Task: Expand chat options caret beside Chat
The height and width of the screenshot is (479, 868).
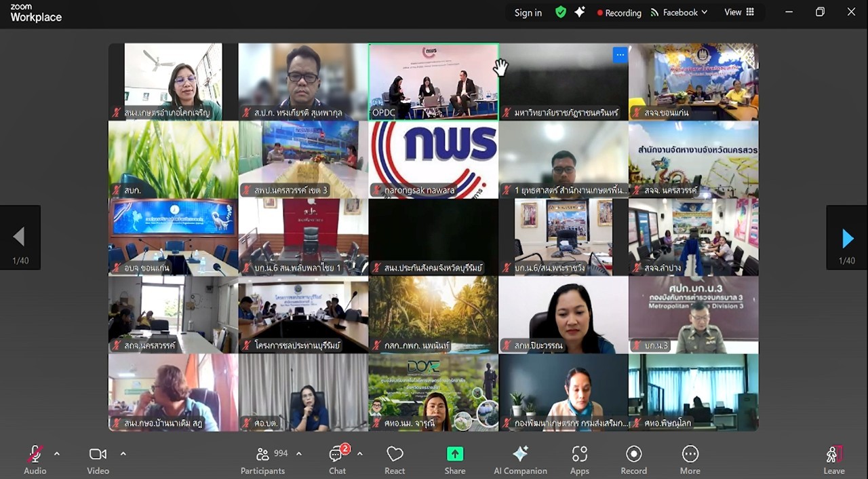Action: (359, 454)
